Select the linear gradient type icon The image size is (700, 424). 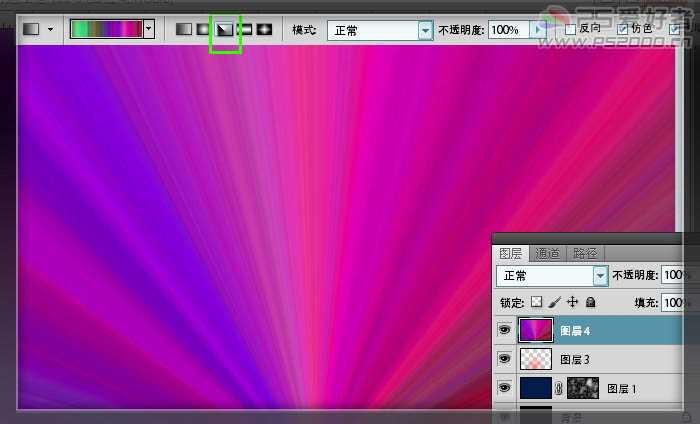click(183, 30)
